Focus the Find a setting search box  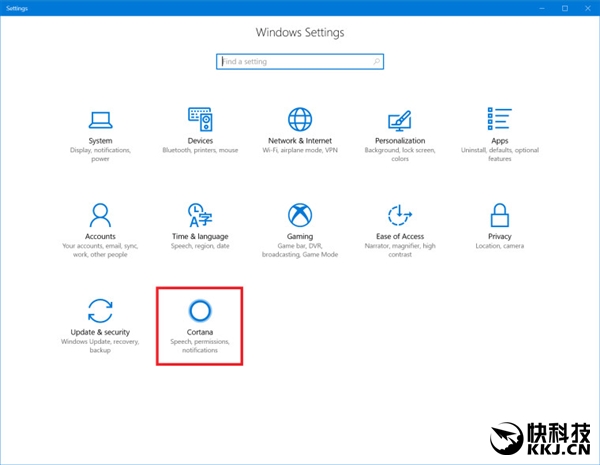pyautogui.click(x=300, y=61)
